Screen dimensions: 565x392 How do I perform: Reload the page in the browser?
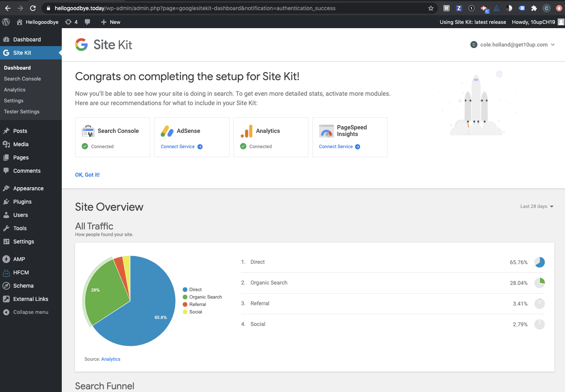[33, 8]
